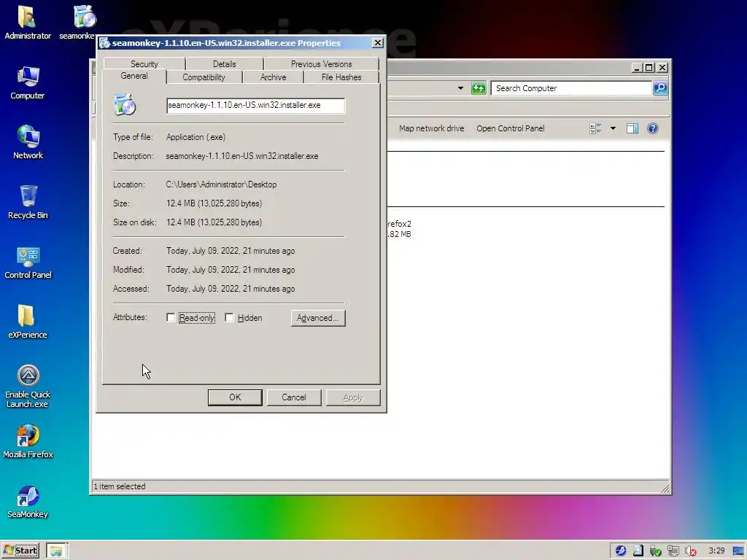Click Map network drive in Explorer

coord(432,128)
